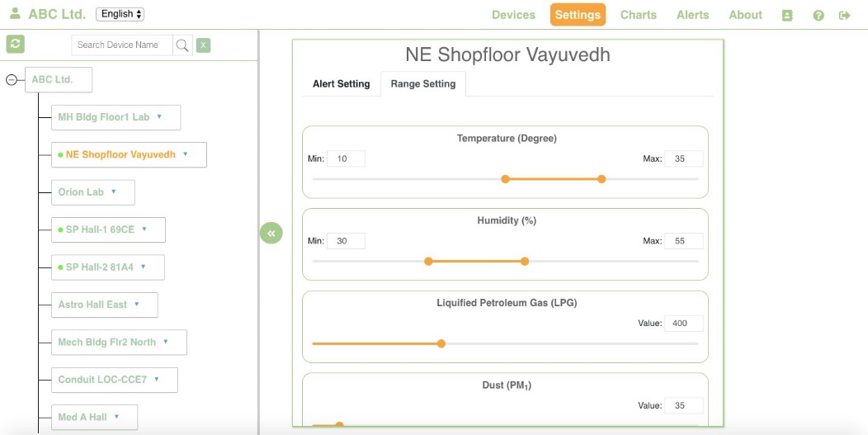
Task: Click the Search Device Name field
Action: click(122, 45)
